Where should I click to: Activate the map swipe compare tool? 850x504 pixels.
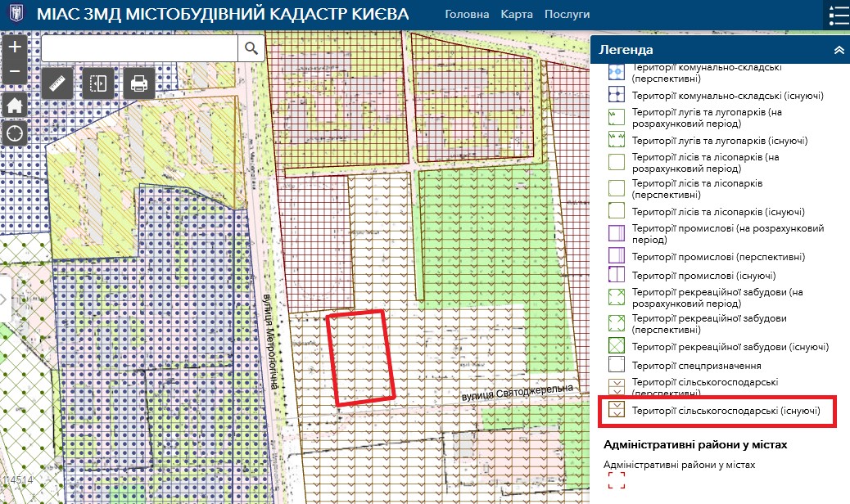[x=97, y=83]
